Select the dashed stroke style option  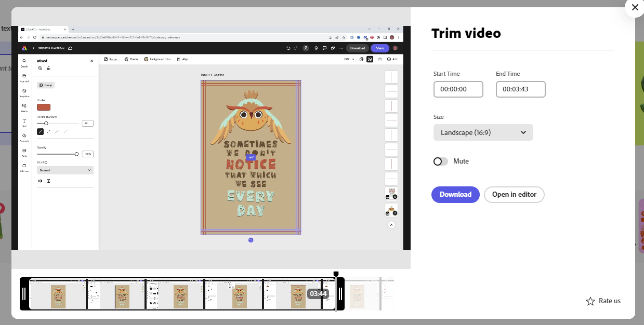[49, 131]
